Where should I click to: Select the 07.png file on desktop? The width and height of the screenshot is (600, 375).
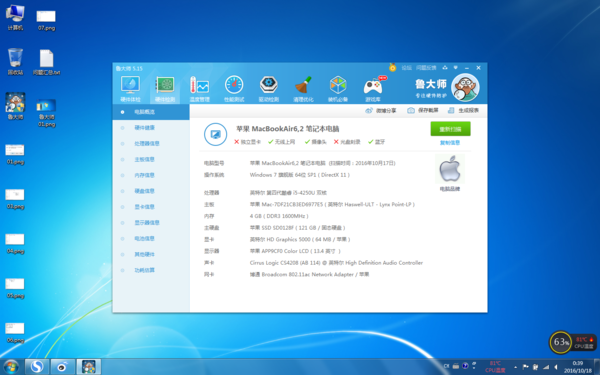coord(46,20)
